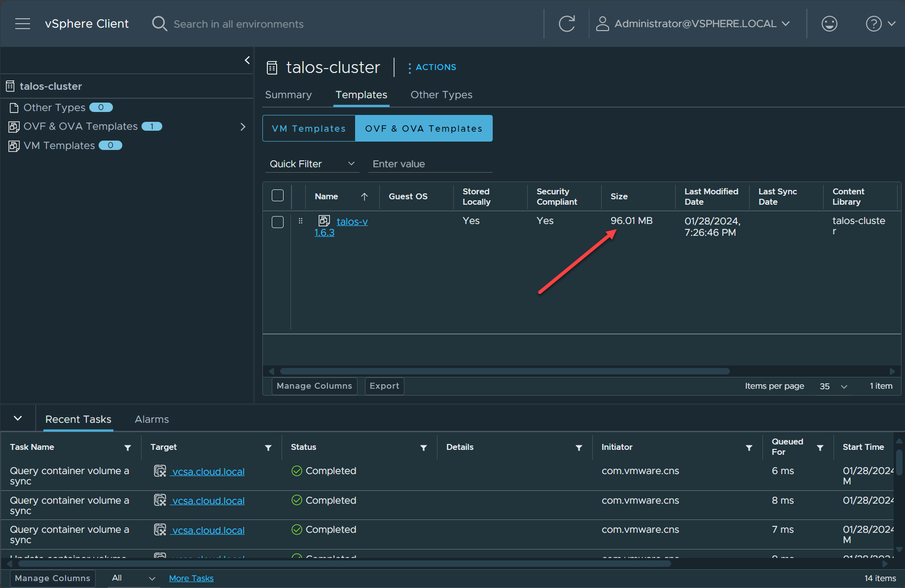Click the Status column filter icon
905x588 pixels.
pyautogui.click(x=423, y=447)
